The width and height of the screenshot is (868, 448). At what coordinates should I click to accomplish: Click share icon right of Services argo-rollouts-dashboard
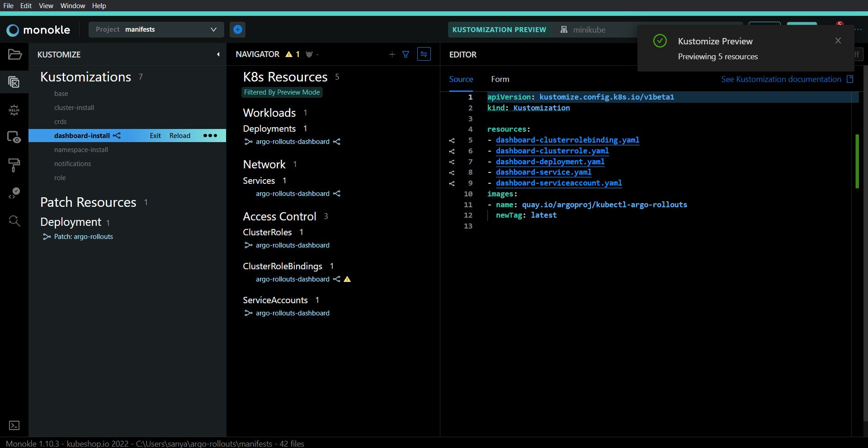click(337, 194)
